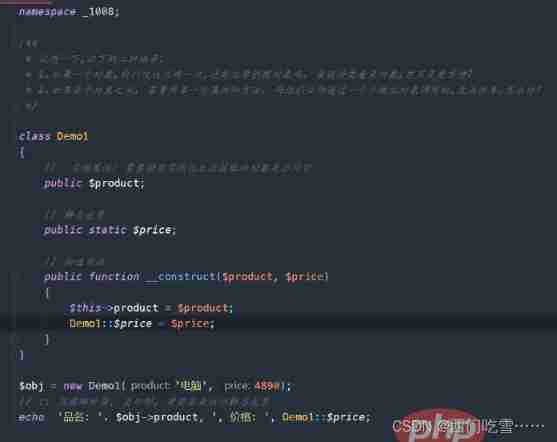
Task: Click the red $price value being assigned
Action: [192, 324]
